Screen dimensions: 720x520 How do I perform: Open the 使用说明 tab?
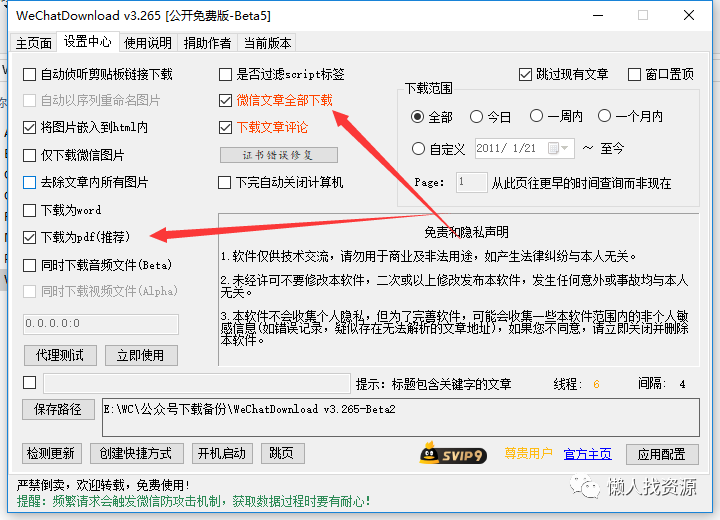pyautogui.click(x=148, y=43)
